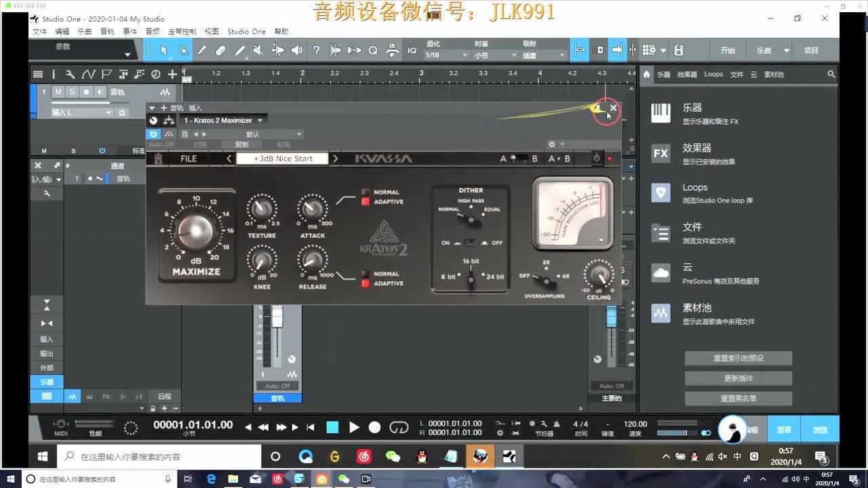This screenshot has width=868, height=488.
Task: Arm record on track 1
Action: click(x=86, y=92)
